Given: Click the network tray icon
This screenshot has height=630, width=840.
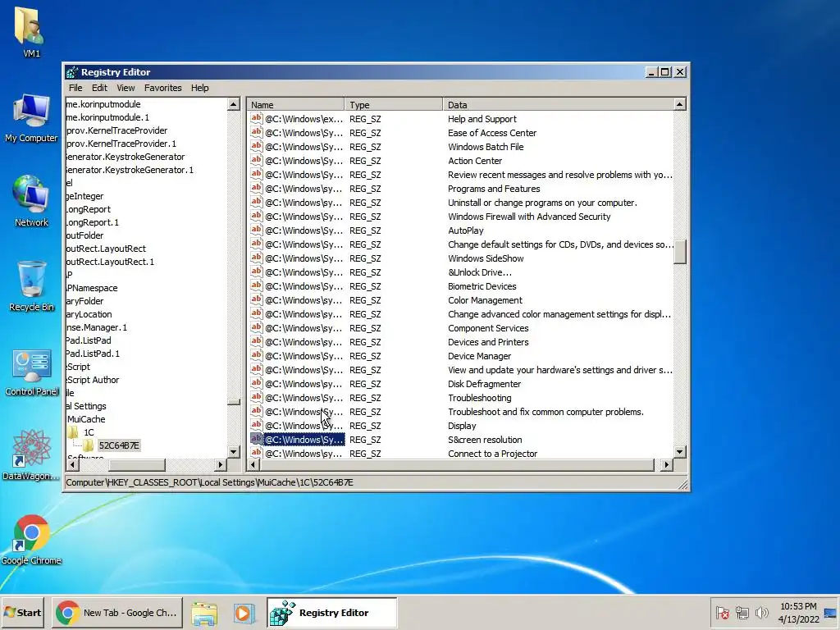Looking at the screenshot, I should (742, 612).
